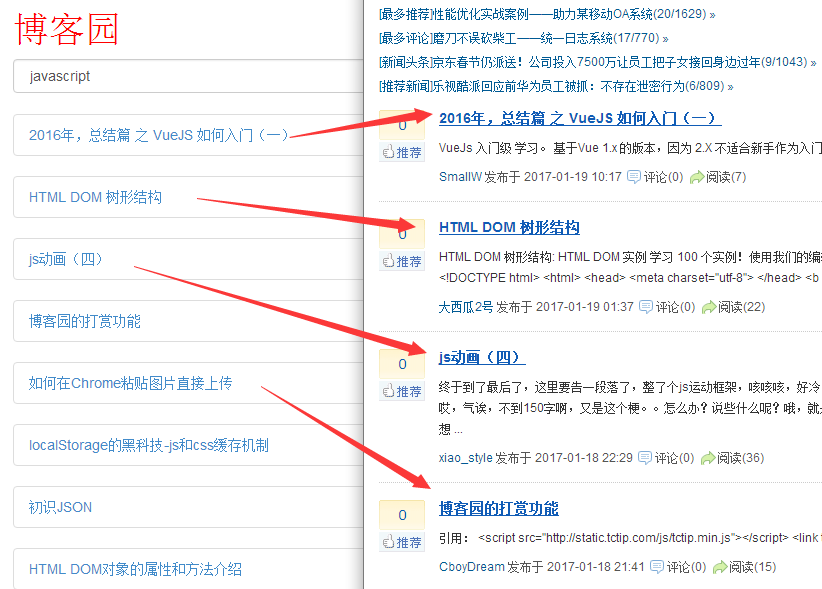Open right-panel post title HTML DOM 树形结构
This screenshot has width=822, height=589.
click(509, 227)
